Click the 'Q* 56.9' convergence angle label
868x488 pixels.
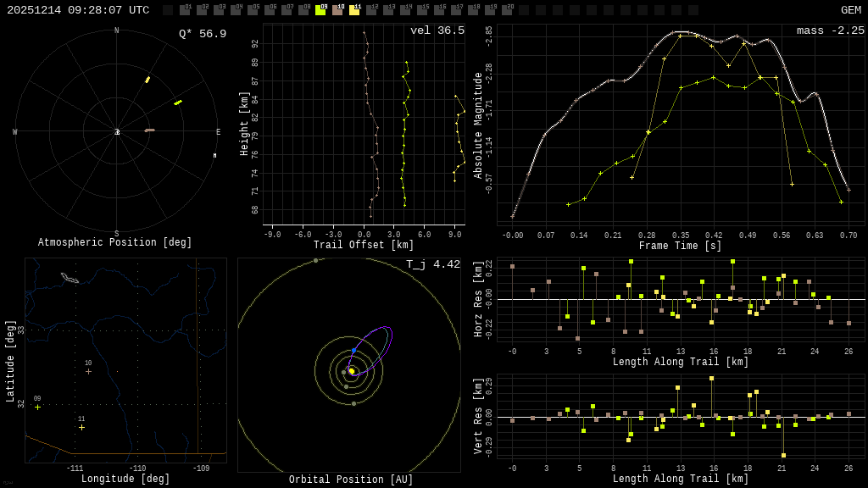[202, 34]
